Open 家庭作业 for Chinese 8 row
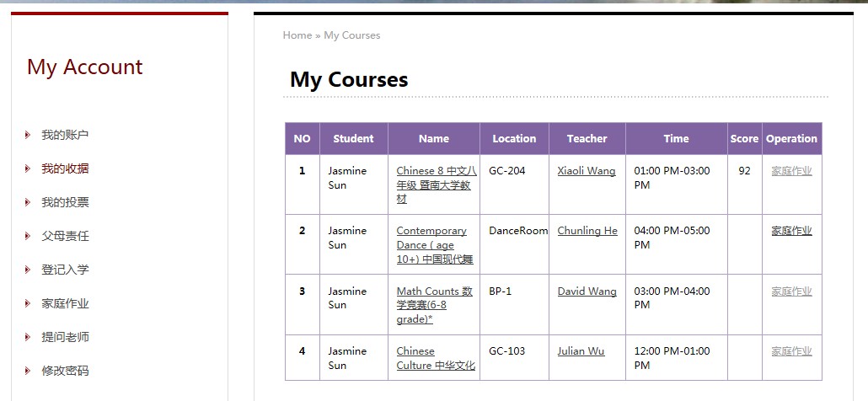The width and height of the screenshot is (868, 401). pyautogui.click(x=791, y=171)
